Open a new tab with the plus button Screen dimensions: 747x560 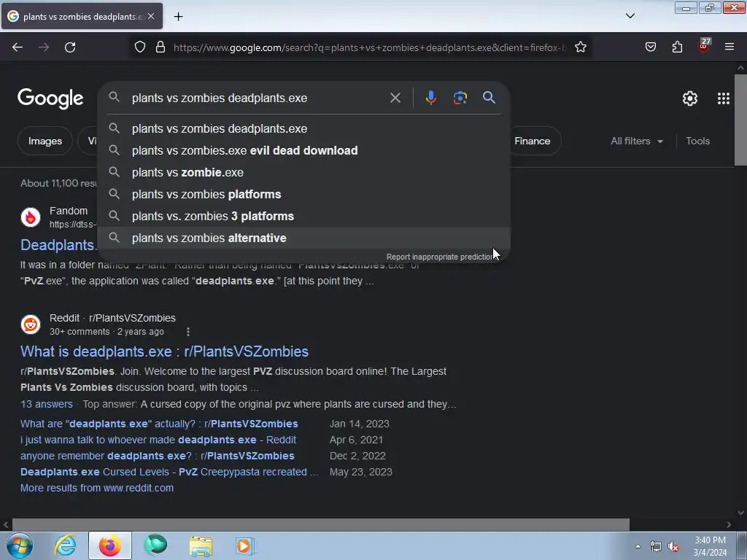[178, 17]
